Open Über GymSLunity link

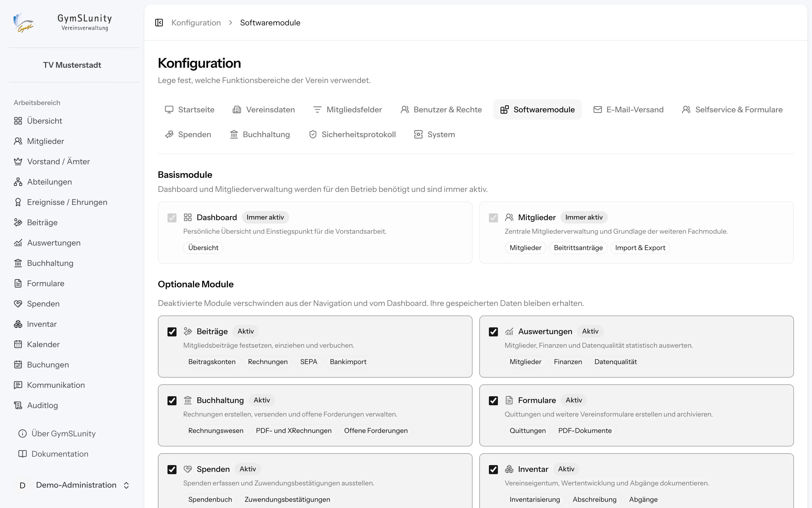click(x=57, y=434)
